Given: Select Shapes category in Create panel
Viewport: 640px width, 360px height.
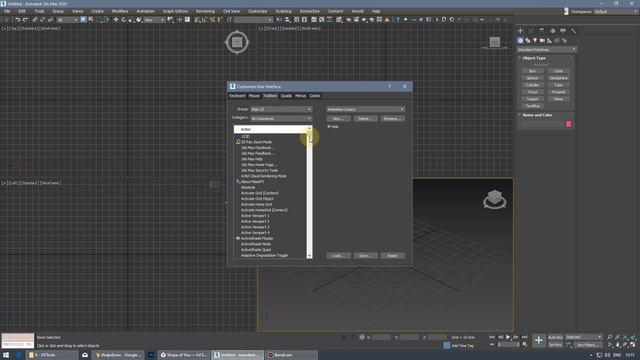Looking at the screenshot, I should coord(528,40).
